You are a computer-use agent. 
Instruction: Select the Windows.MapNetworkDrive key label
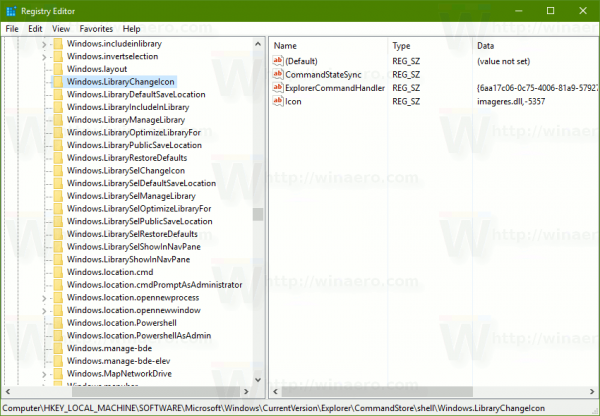tap(119, 374)
